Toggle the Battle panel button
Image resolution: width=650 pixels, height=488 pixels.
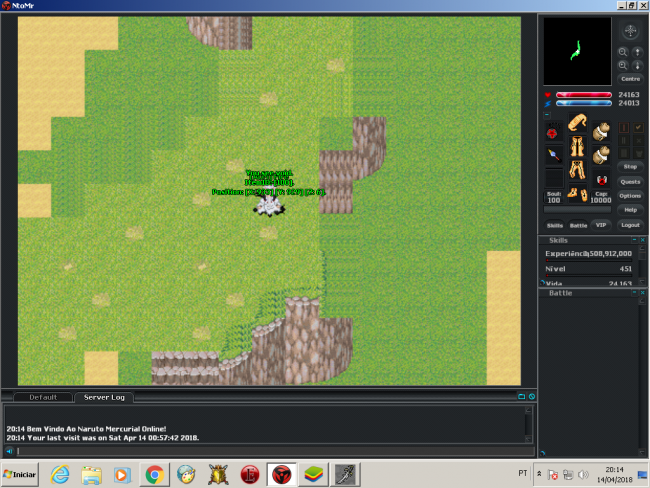(x=578, y=225)
